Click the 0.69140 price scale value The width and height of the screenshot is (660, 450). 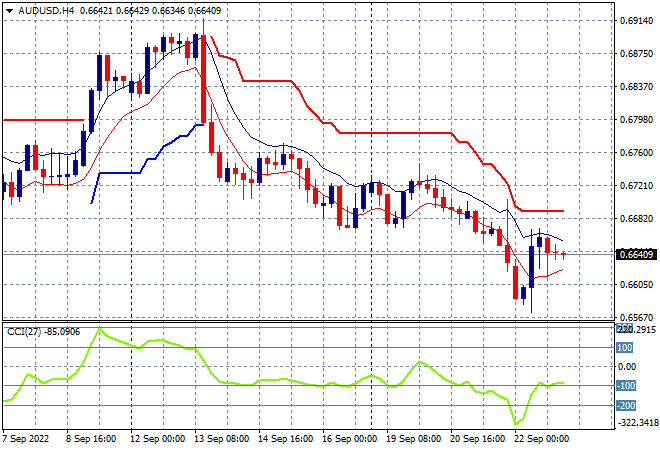[636, 21]
